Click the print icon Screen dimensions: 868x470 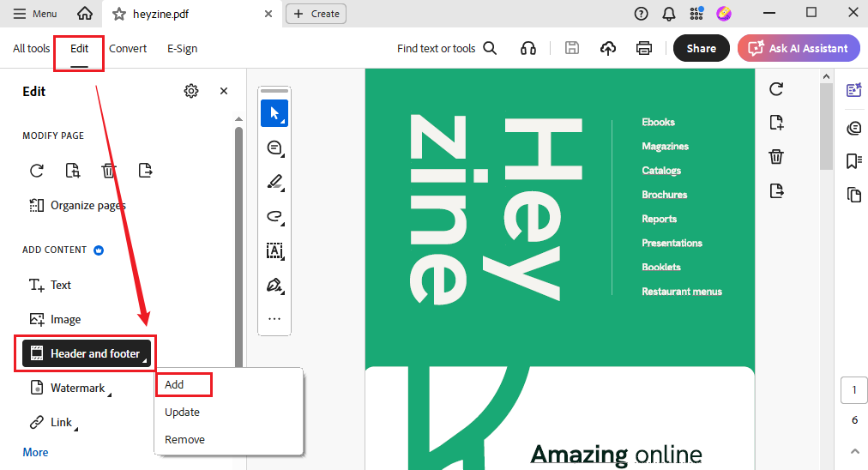(644, 48)
